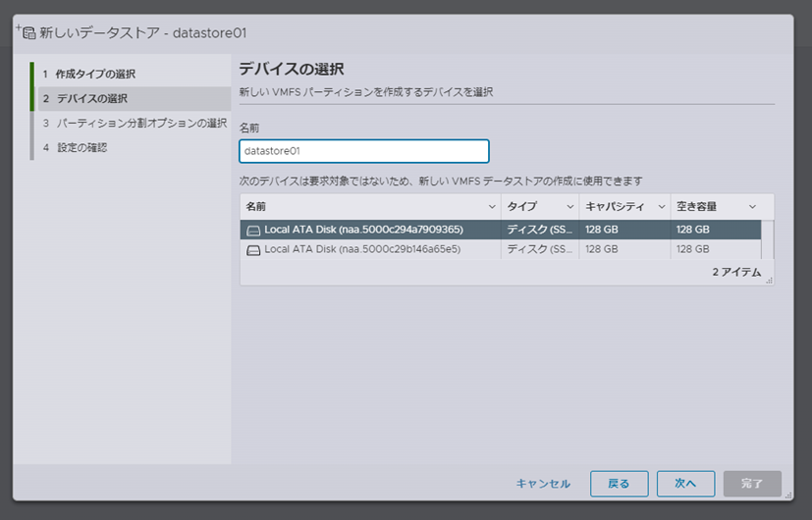Click the キャパシティ column header label
This screenshot has width=812, height=520.
pos(615,206)
